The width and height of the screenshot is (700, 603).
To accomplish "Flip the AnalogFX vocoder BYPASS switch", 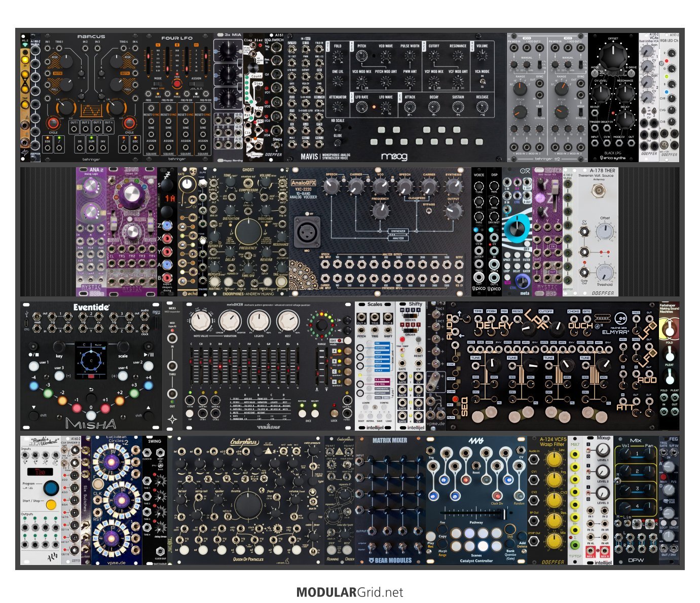I will click(429, 211).
